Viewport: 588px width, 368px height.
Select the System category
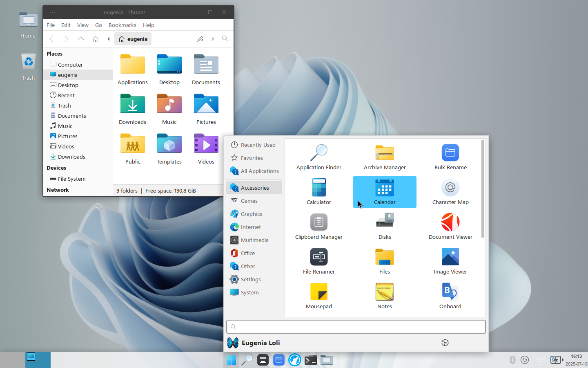(254, 292)
